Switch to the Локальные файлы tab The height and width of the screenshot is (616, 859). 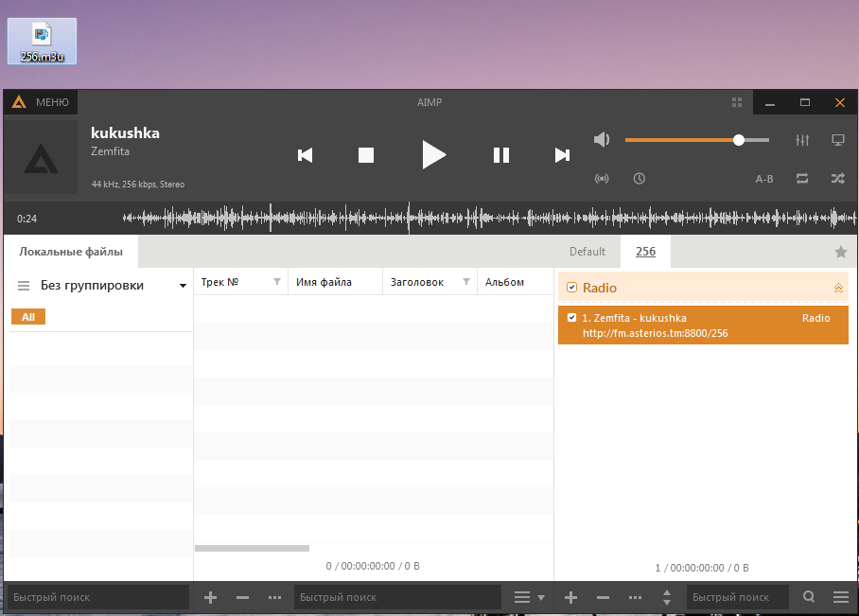point(71,252)
